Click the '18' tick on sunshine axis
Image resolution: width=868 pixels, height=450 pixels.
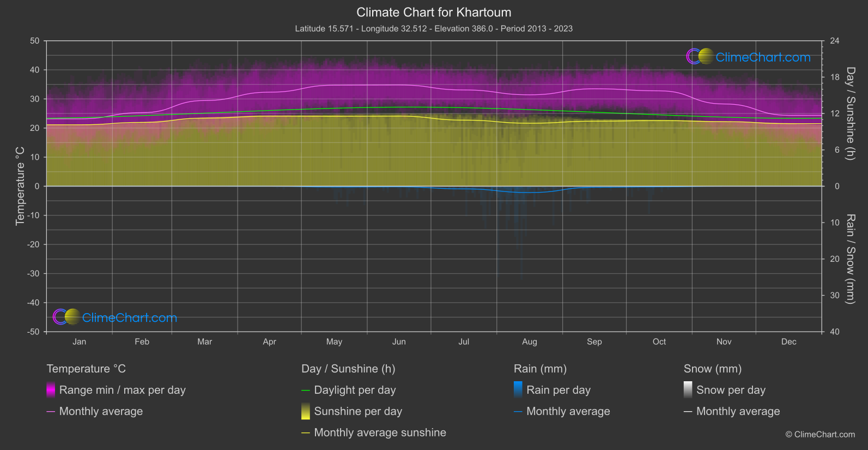click(x=835, y=77)
